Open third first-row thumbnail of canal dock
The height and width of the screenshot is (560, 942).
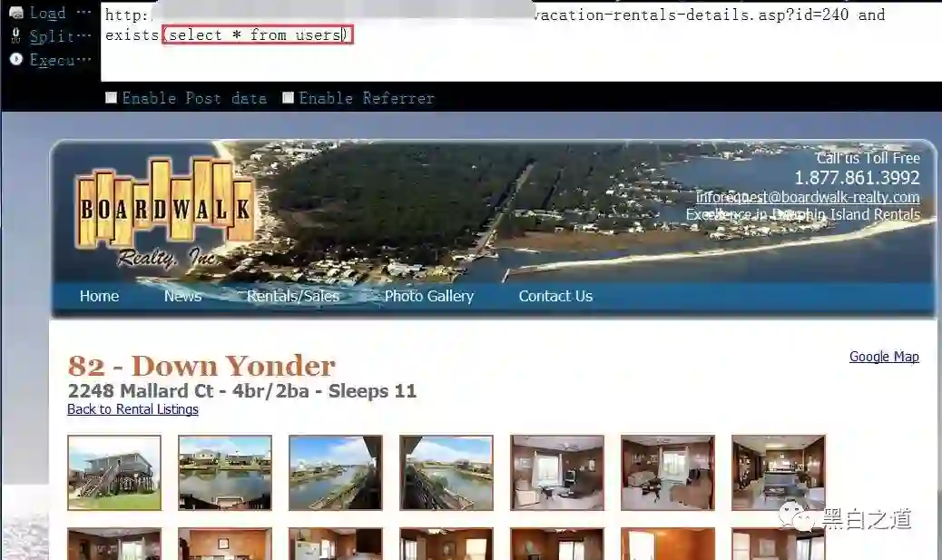tap(335, 473)
